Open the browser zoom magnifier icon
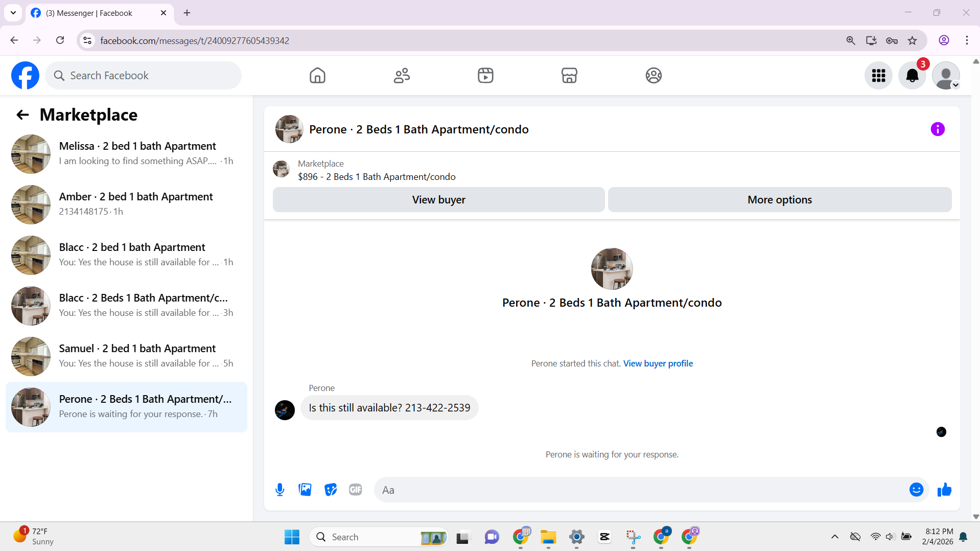980x551 pixels. click(x=851, y=40)
